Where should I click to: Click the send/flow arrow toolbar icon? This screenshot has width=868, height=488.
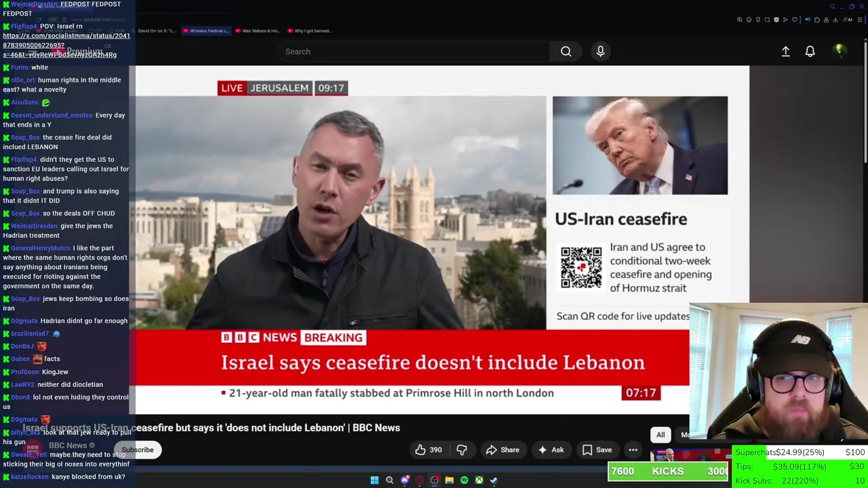point(785,20)
